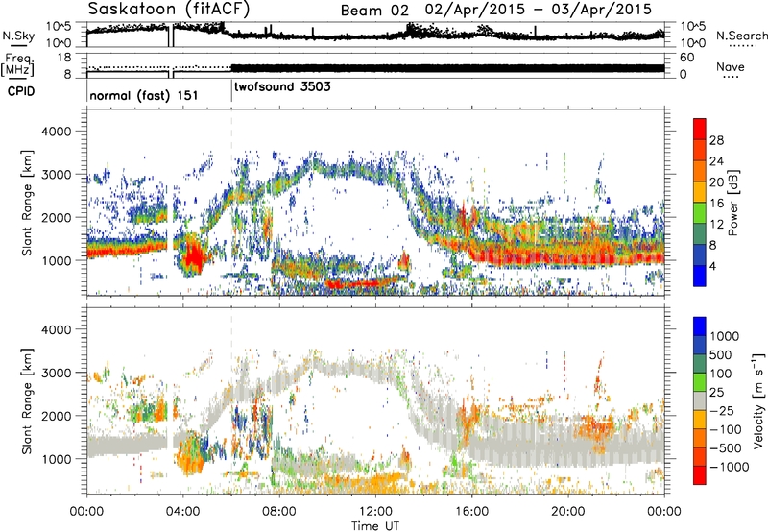768x532 pixels.
Task: Click the yellow segment of Power colorbar near 20
Action: pyautogui.click(x=700, y=192)
